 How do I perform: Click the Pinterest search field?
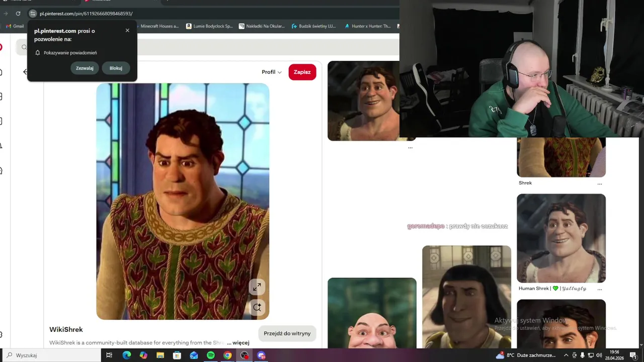[206, 47]
